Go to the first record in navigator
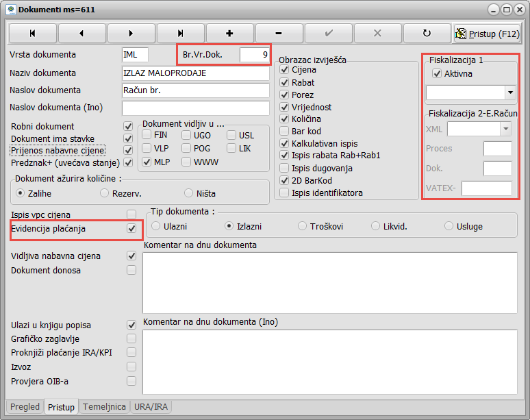The height and width of the screenshot is (420, 530). pyautogui.click(x=32, y=33)
